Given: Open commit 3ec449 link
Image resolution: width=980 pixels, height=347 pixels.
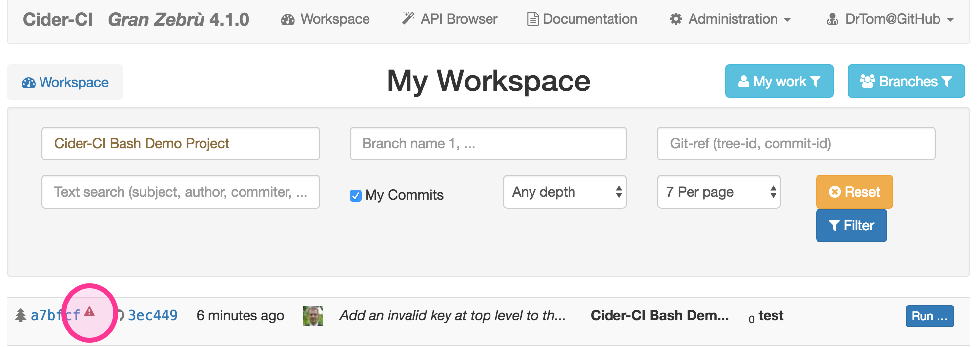Looking at the screenshot, I should (x=153, y=315).
